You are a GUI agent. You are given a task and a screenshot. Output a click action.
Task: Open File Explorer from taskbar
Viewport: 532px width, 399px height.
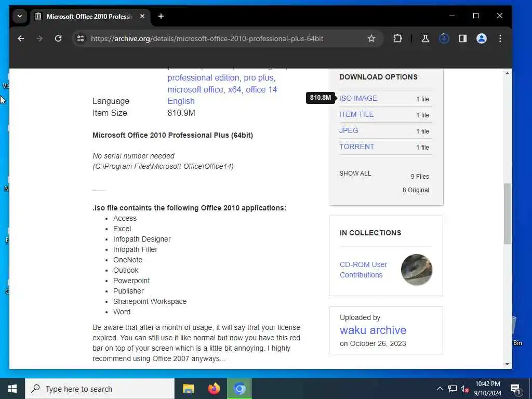click(188, 389)
